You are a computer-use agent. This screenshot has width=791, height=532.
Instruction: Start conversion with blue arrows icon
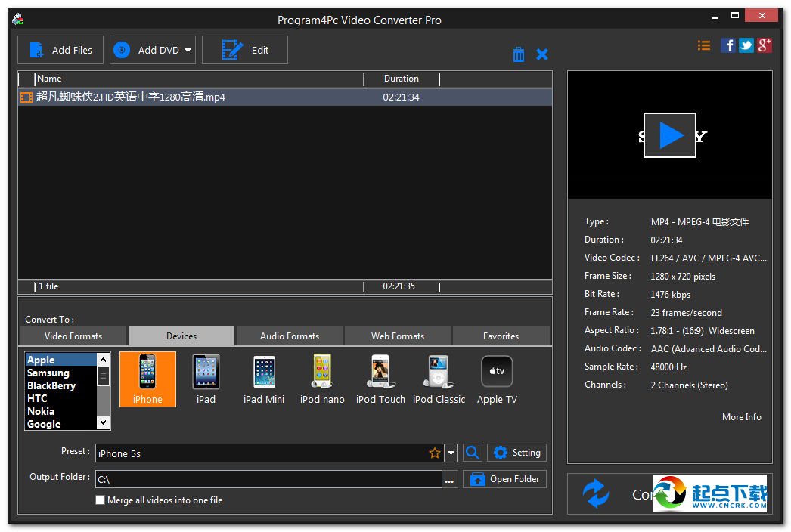click(596, 493)
